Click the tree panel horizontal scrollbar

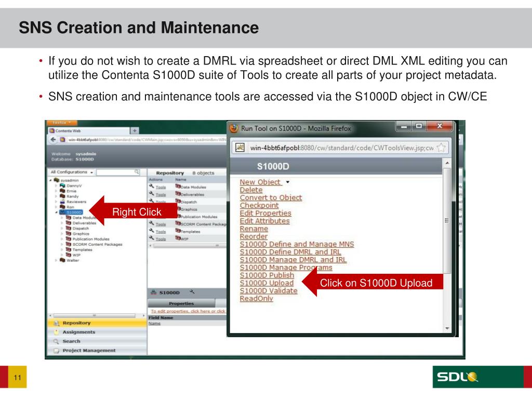(97, 315)
